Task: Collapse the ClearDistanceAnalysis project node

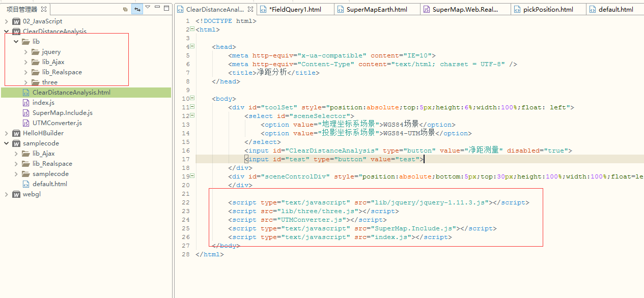Action: (6, 32)
